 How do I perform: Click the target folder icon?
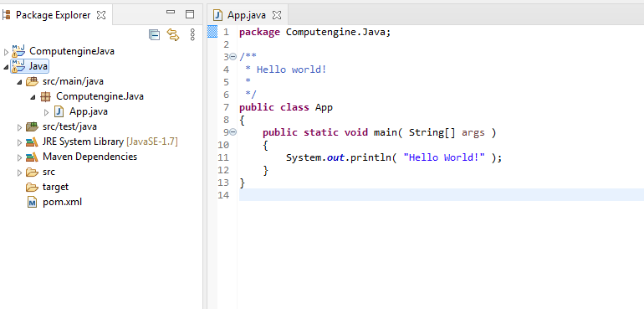(32, 188)
